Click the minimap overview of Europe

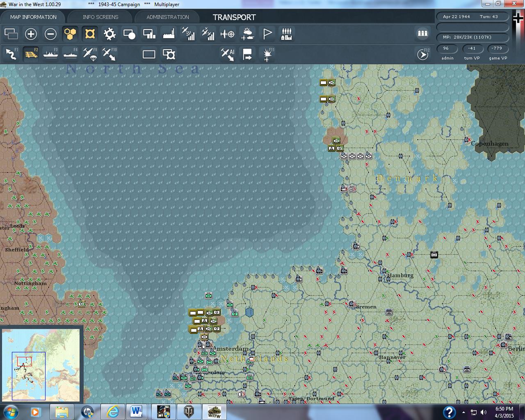click(41, 365)
